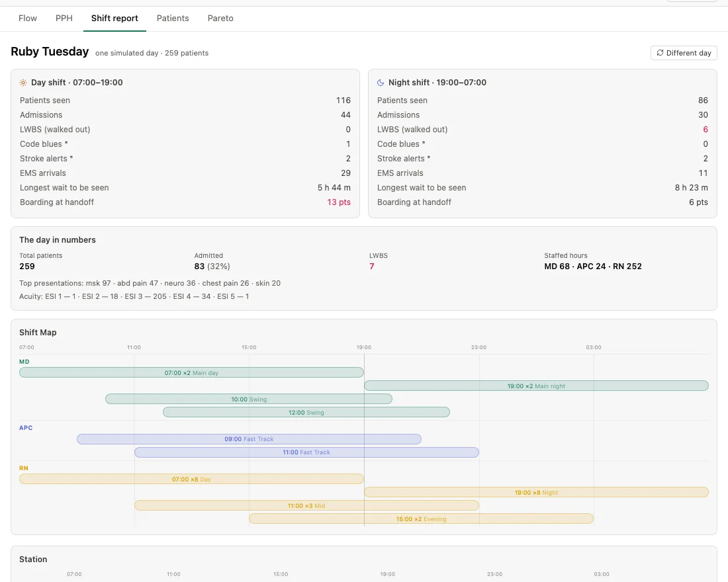
Task: Click the 19:00 tick on Shift Map axis
Action: pyautogui.click(x=364, y=347)
